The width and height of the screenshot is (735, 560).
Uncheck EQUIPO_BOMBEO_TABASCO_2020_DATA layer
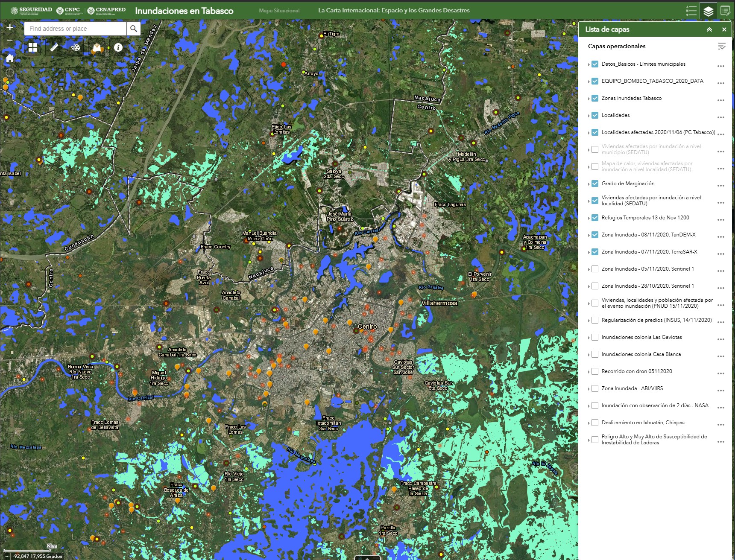click(x=595, y=81)
